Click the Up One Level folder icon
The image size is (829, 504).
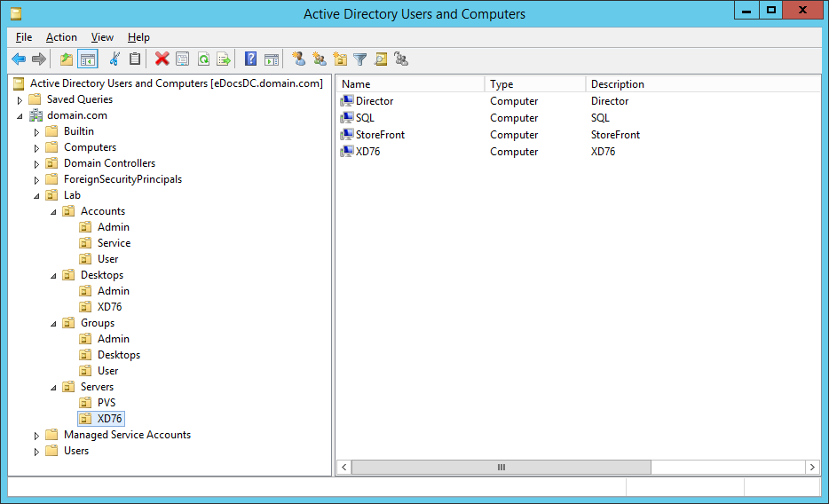tap(67, 59)
